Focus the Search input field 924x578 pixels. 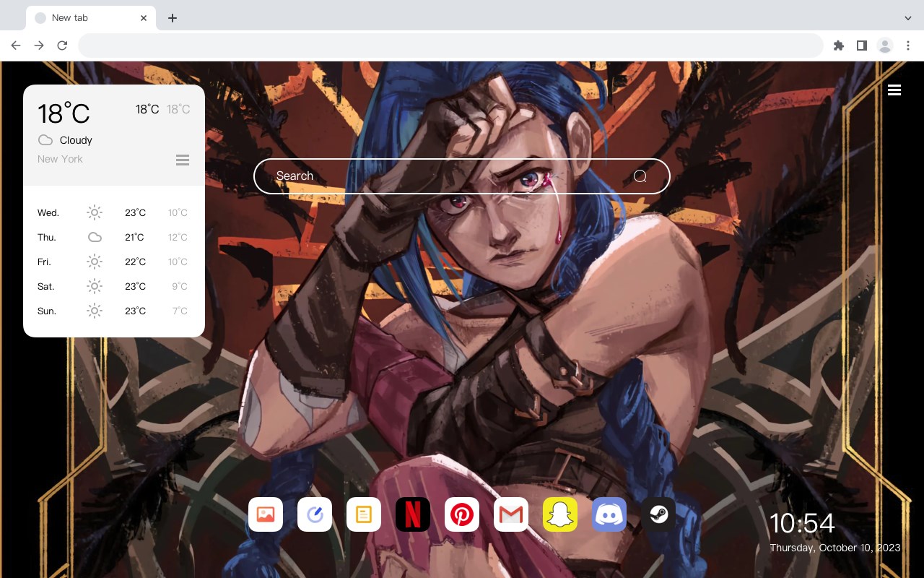pos(462,176)
